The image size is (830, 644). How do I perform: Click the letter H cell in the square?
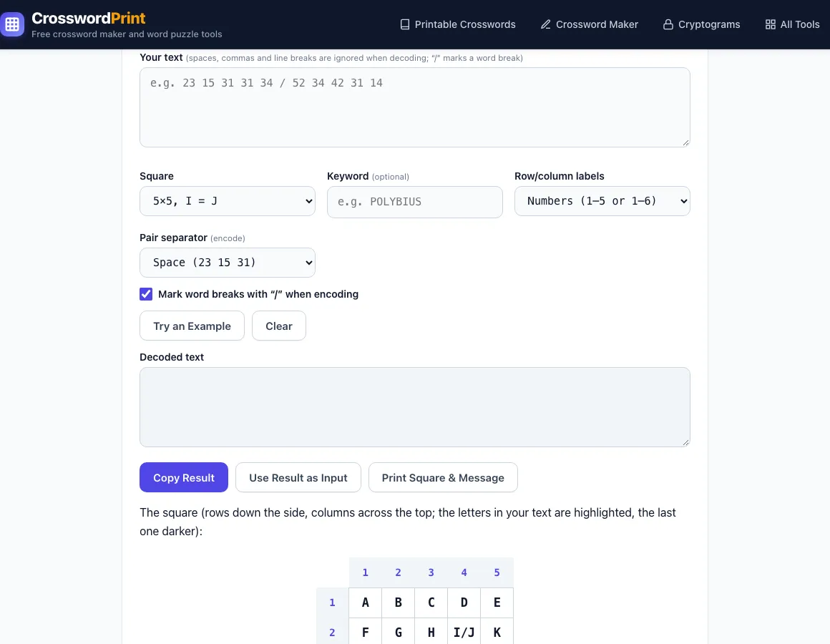(431, 631)
